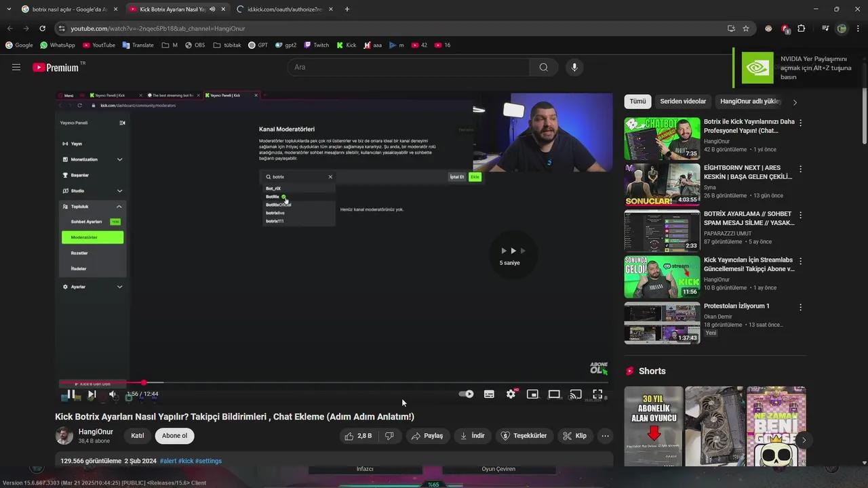The image size is (868, 488).
Task: Open media controls toolbar icon
Action: pos(825,28)
